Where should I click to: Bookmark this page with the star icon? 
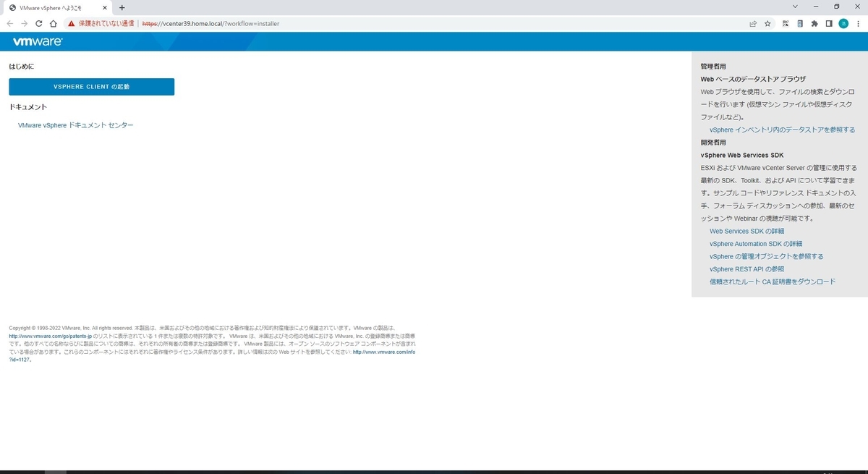coord(767,23)
